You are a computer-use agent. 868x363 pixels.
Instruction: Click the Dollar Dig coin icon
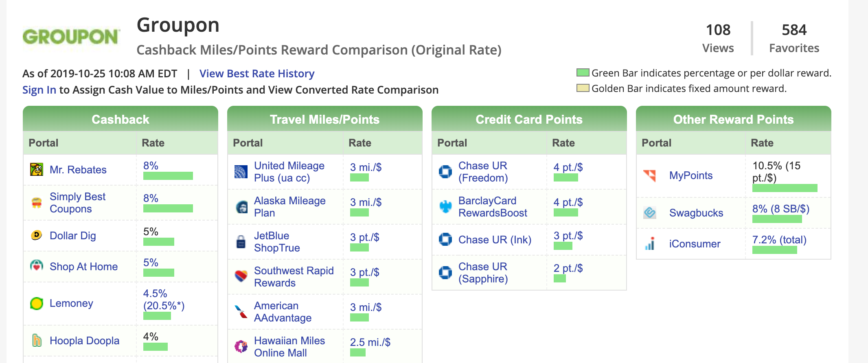point(37,235)
